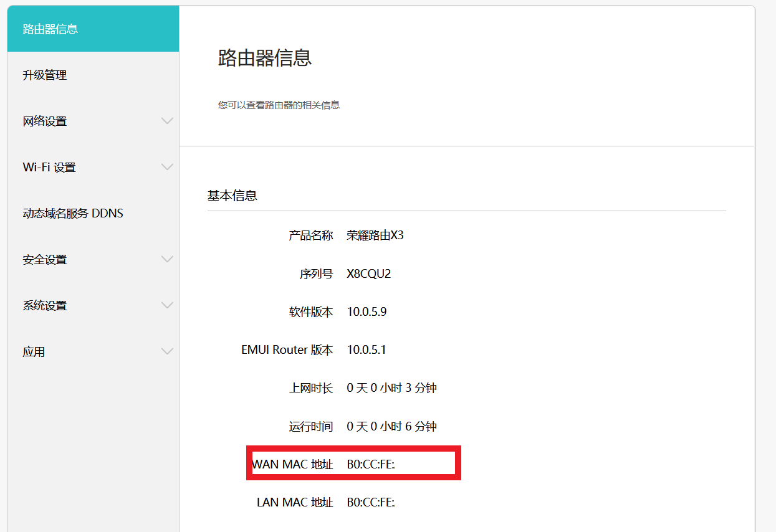This screenshot has width=776, height=532.
Task: Open the 路由器信息 sidebar item
Action: coord(93,29)
